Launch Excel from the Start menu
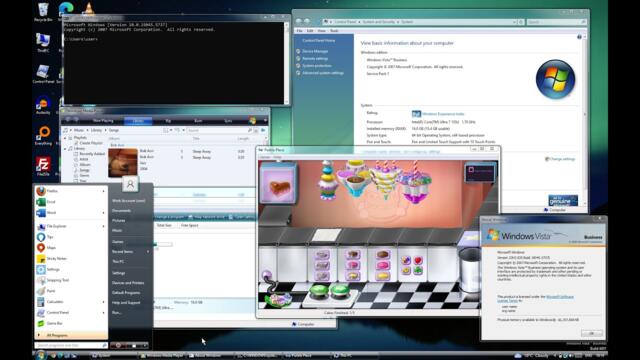640x360 pixels. click(70, 202)
